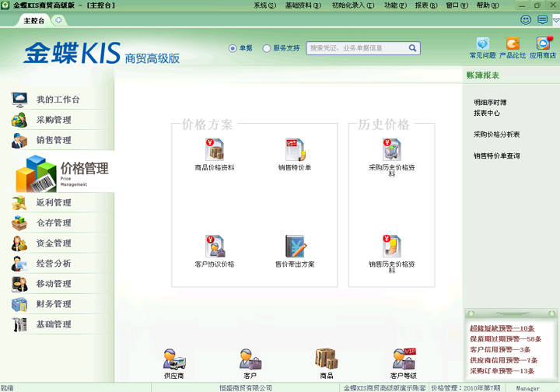Viewport: 560px width, 392px height.
Task: Go to 销售管理 in sidebar
Action: pyautogui.click(x=54, y=140)
